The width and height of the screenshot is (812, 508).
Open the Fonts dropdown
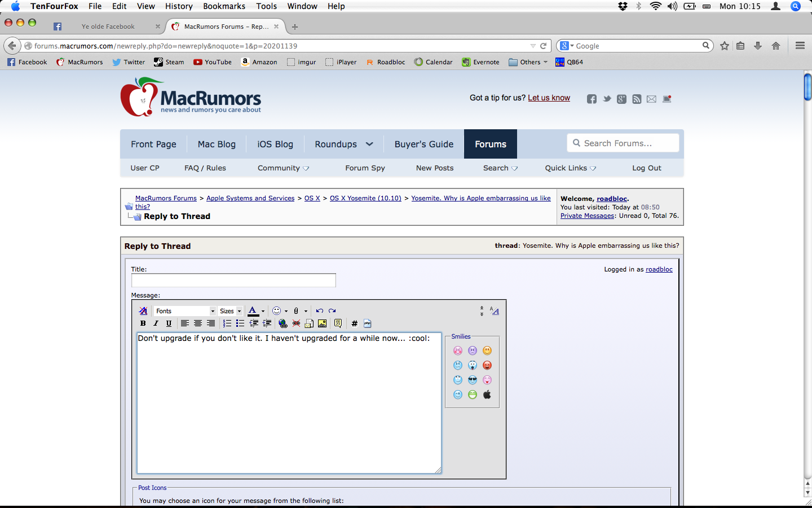click(185, 311)
